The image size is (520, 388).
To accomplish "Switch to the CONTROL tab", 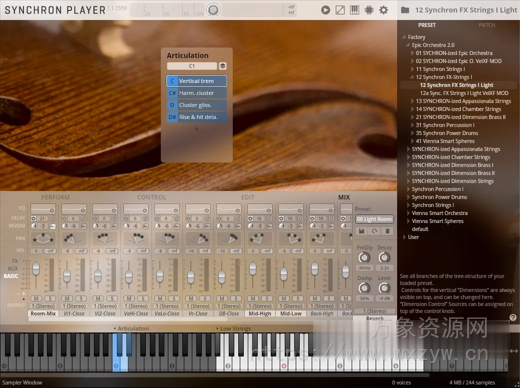I will pyautogui.click(x=151, y=197).
